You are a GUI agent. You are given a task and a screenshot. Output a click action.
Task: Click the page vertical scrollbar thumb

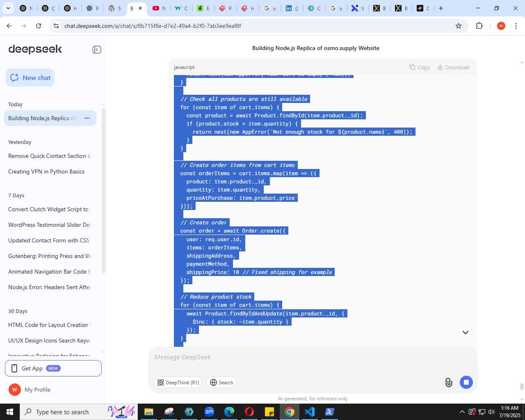[x=522, y=387]
